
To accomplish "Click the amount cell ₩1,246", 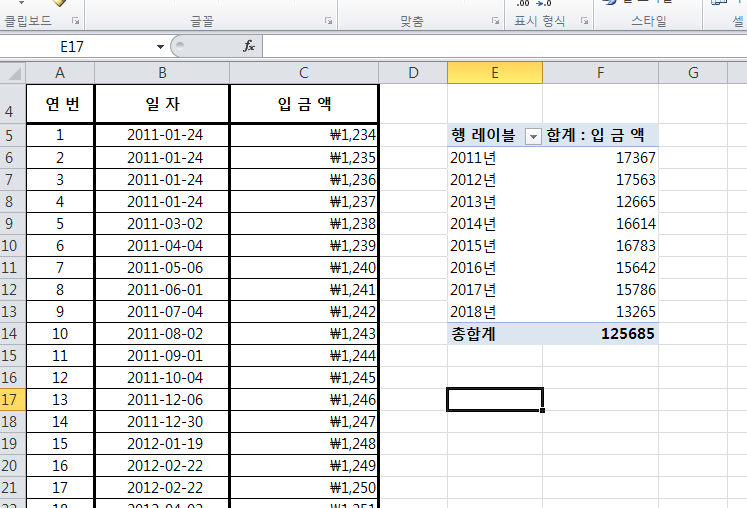I will pyautogui.click(x=304, y=399).
